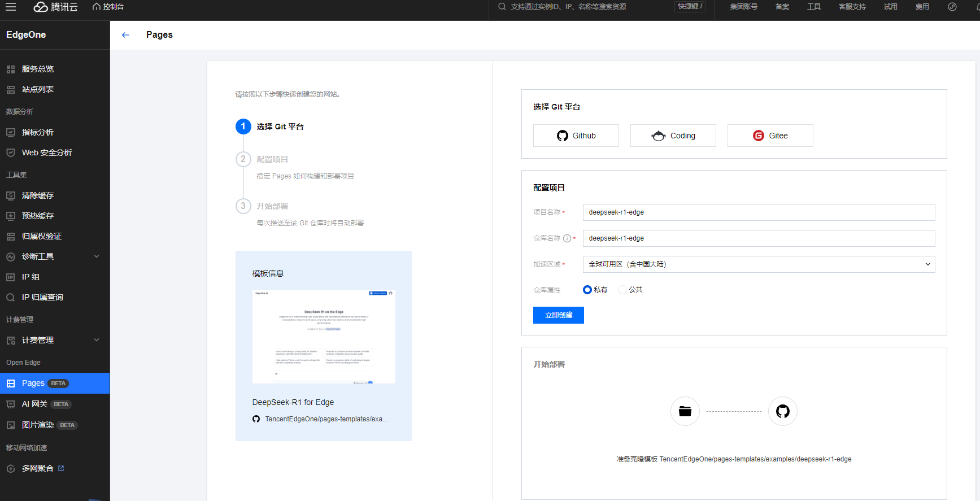Click the Tencent Cloud logo
The image size is (980, 501).
pyautogui.click(x=55, y=7)
